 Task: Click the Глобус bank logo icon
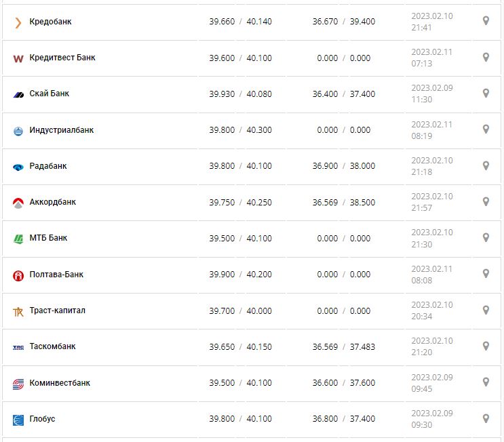point(18,420)
